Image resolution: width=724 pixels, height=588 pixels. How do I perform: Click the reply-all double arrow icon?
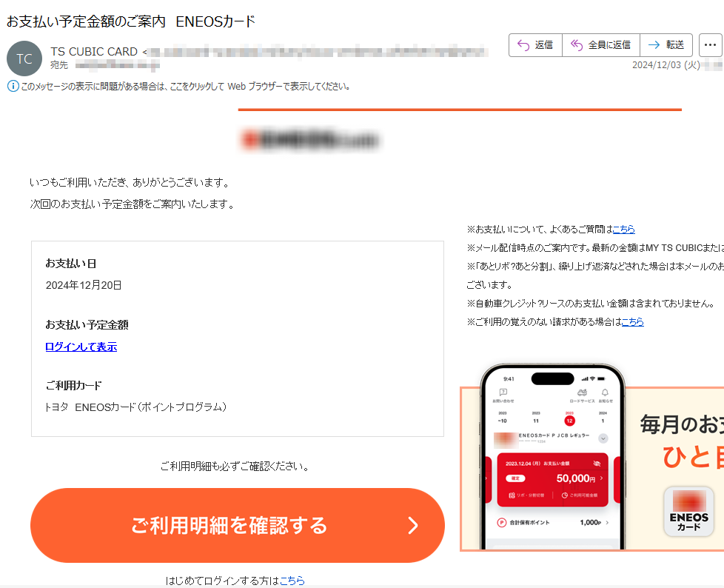click(577, 45)
